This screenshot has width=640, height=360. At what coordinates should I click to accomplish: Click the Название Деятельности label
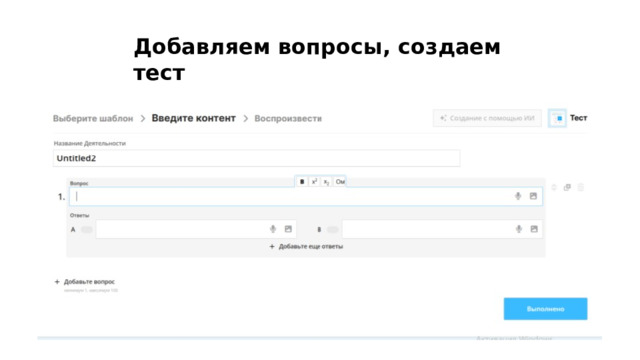tap(90, 143)
